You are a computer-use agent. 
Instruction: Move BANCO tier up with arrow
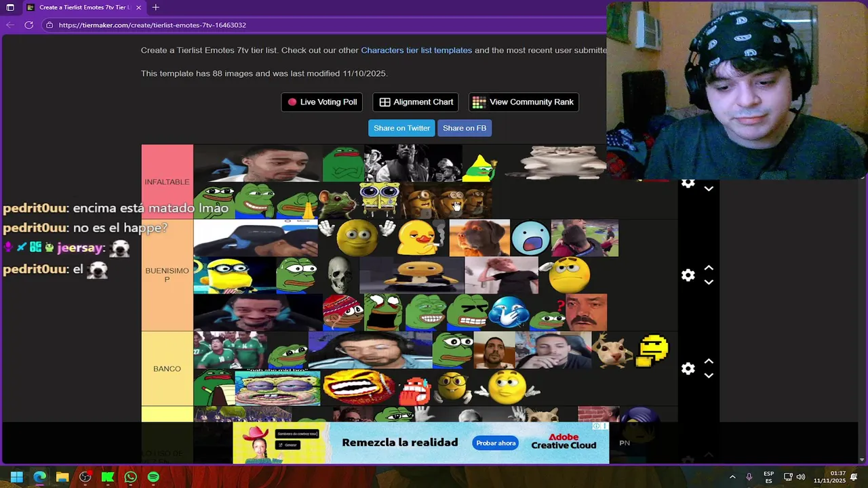709,361
